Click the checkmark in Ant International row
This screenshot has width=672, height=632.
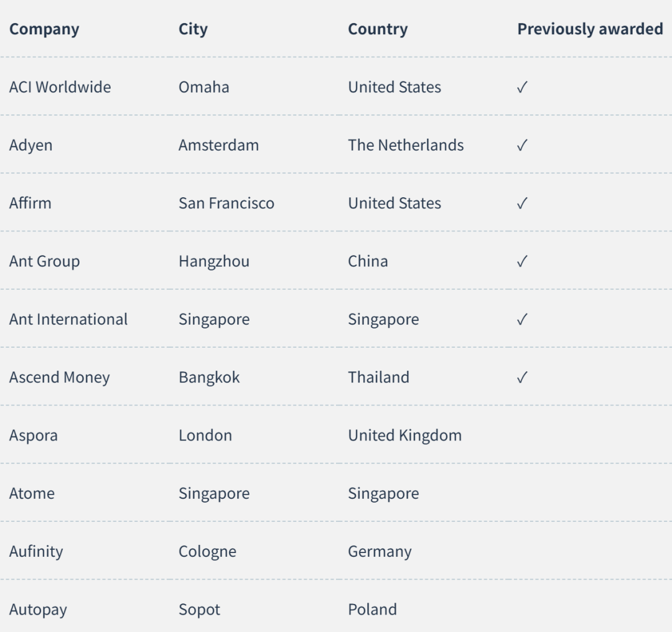click(522, 319)
